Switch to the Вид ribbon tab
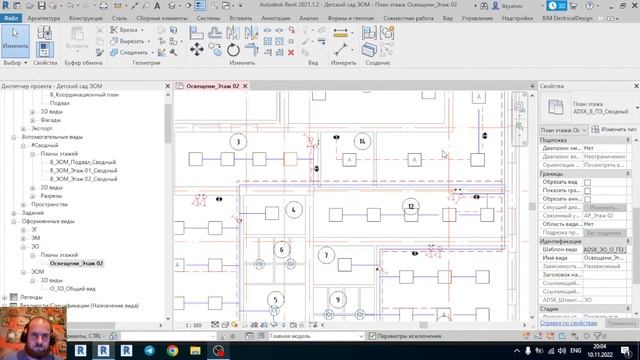 [447, 18]
